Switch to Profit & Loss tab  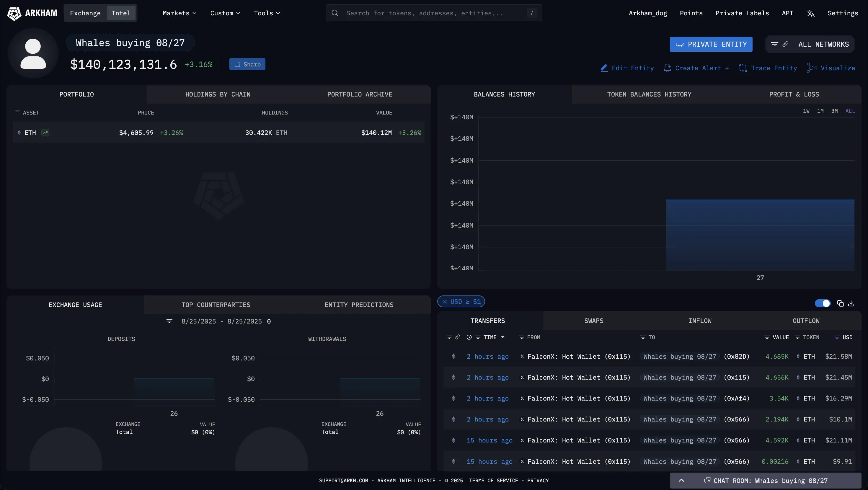[794, 94]
